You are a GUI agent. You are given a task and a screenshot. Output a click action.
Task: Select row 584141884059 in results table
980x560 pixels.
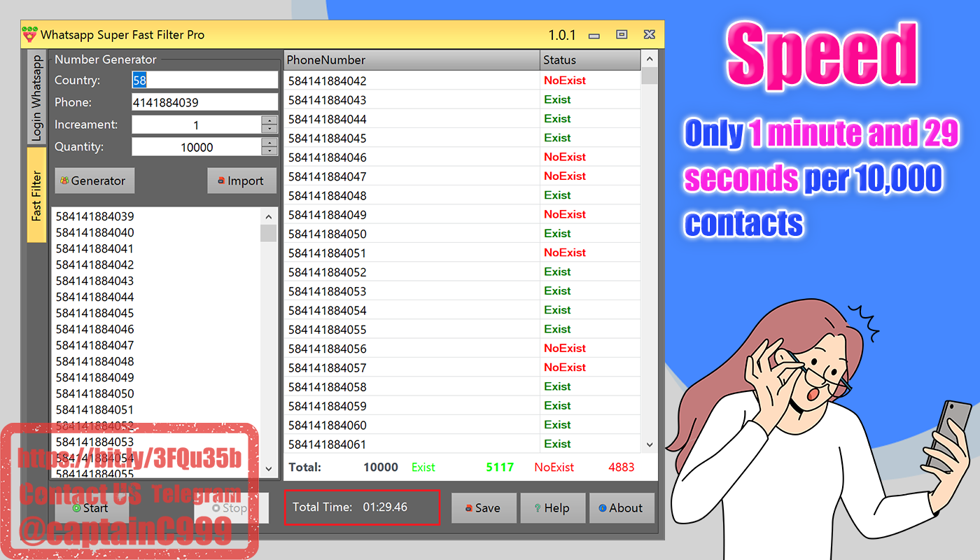click(x=462, y=406)
